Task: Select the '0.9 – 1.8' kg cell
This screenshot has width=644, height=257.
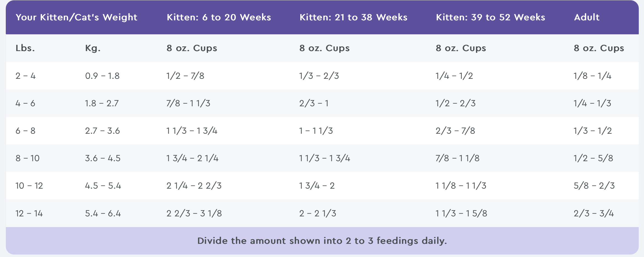Action: [x=102, y=76]
